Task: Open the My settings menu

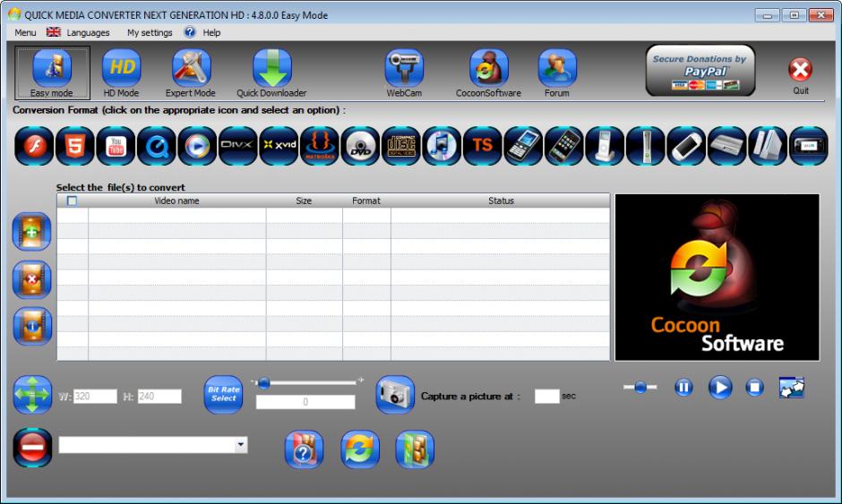Action: (150, 33)
